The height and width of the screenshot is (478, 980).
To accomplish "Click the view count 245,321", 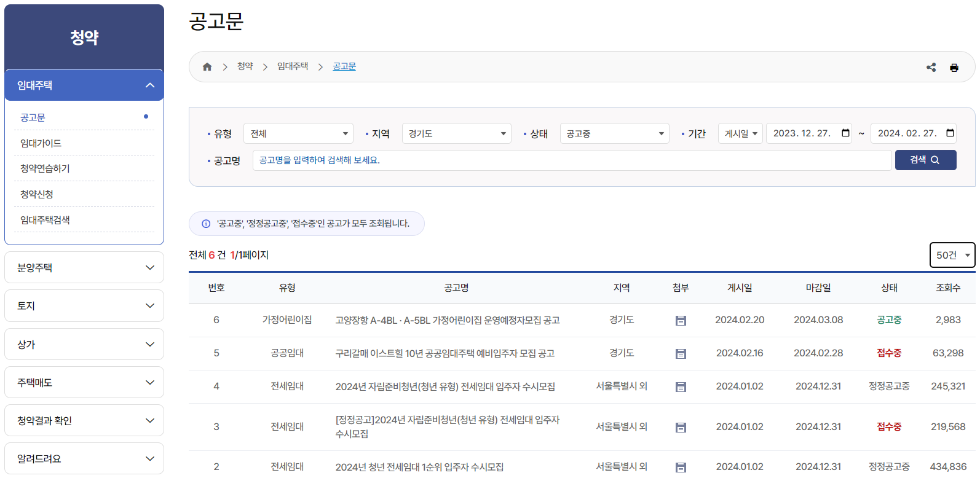I will coord(948,386).
